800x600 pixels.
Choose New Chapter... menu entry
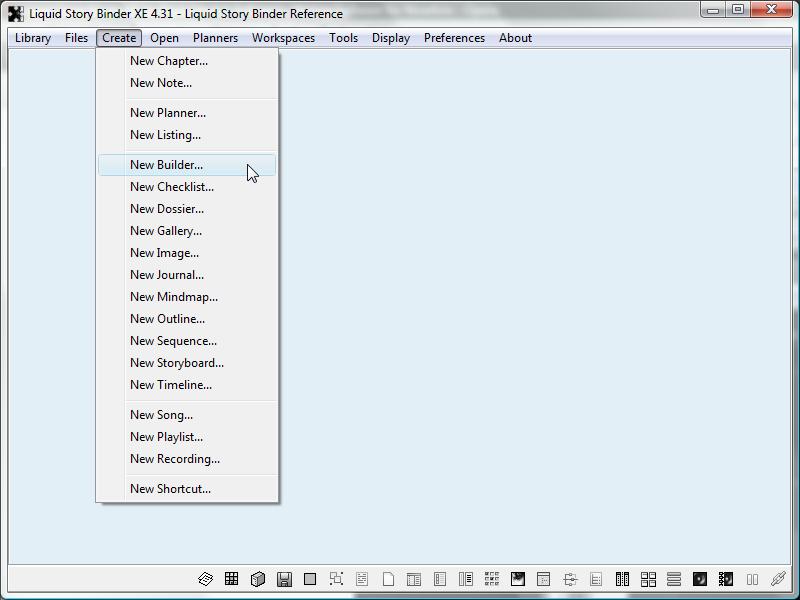tap(169, 61)
